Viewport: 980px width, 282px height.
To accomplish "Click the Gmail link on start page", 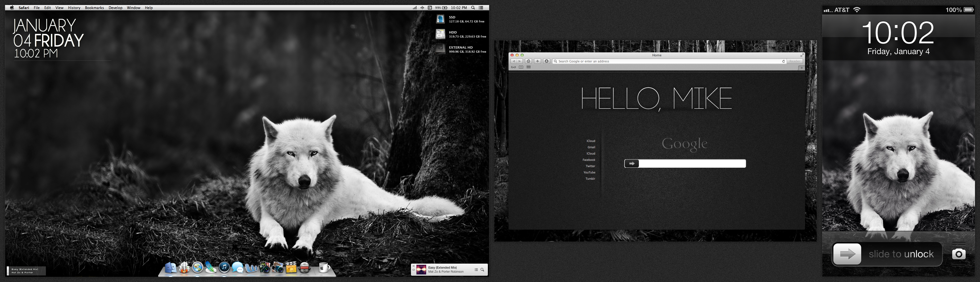I will (x=591, y=147).
